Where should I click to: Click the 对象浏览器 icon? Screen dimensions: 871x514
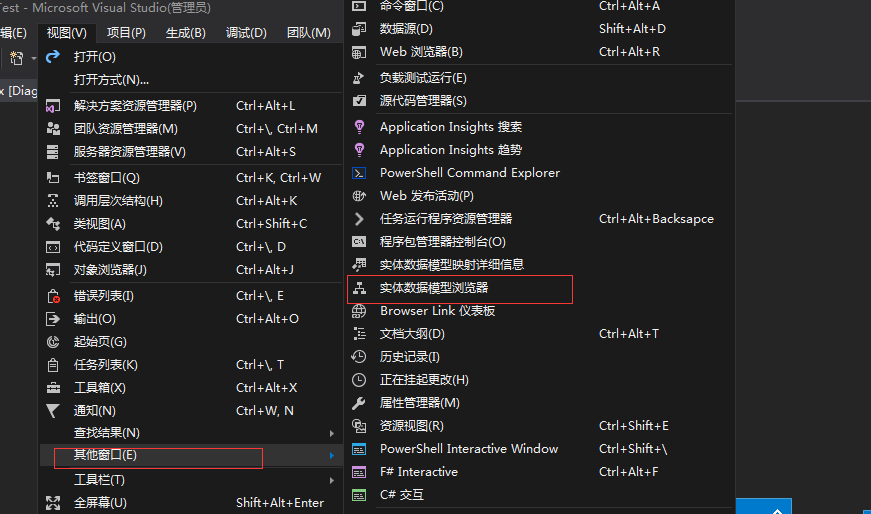(x=53, y=270)
